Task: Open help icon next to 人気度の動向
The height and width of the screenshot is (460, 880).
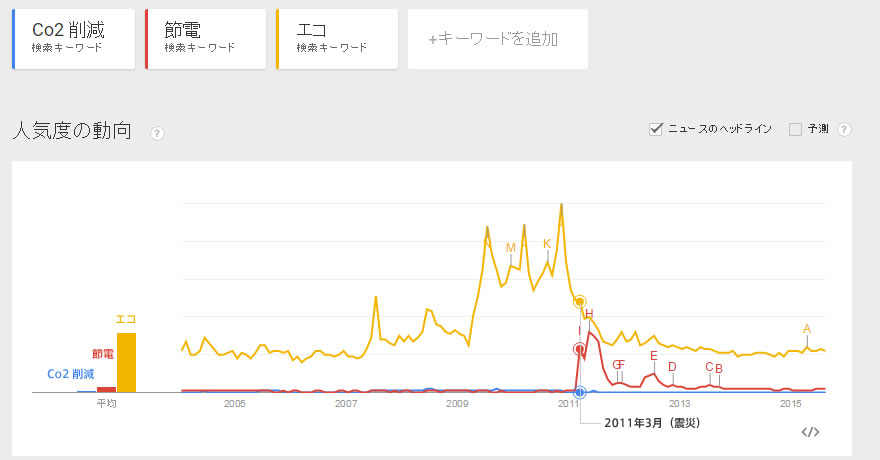Action: tap(157, 133)
